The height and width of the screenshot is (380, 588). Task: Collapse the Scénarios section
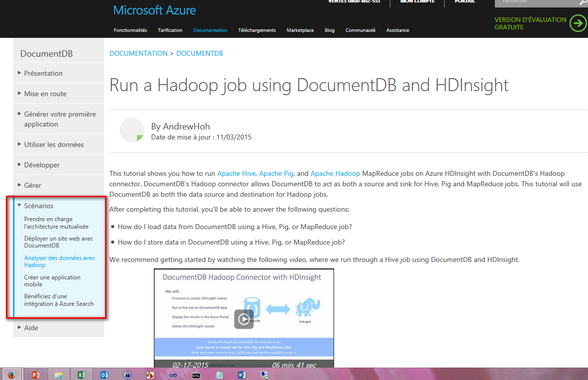[39, 206]
